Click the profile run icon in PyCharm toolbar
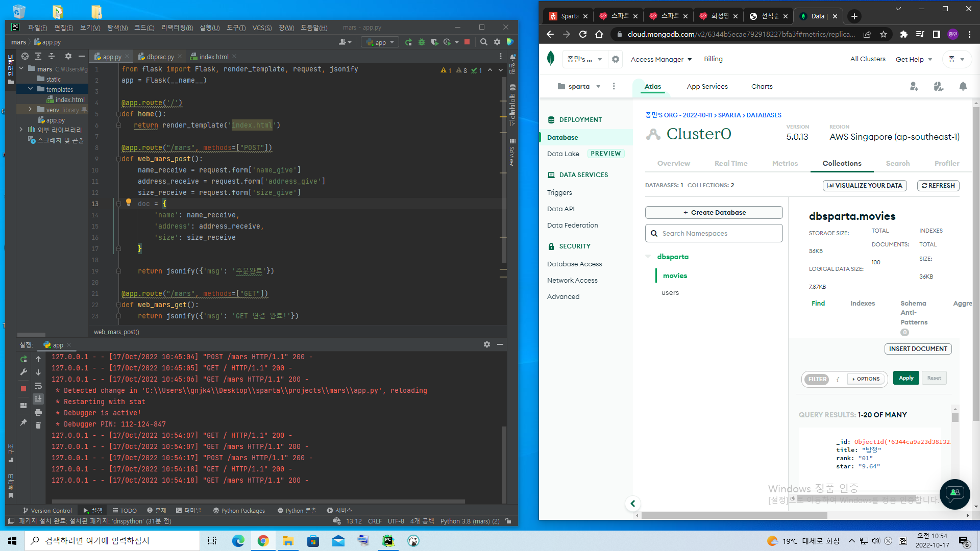This screenshot has height=551, width=980. pyautogui.click(x=448, y=42)
